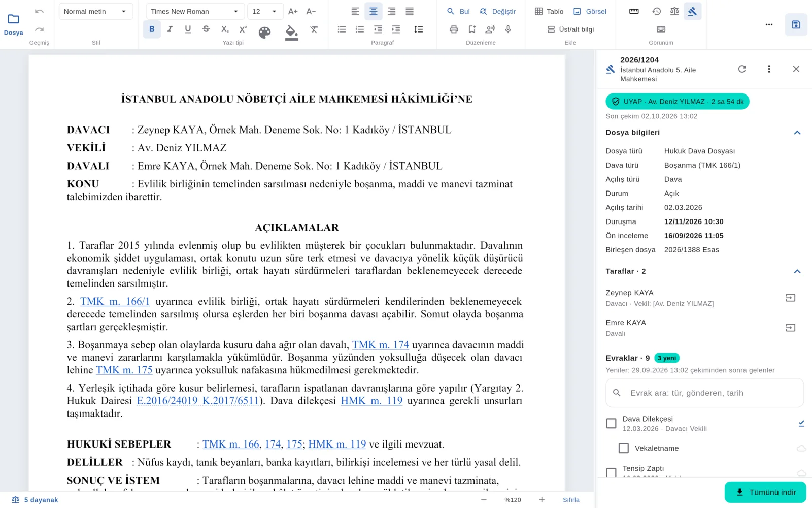
Task: Insert a numbered list
Action: (x=360, y=29)
